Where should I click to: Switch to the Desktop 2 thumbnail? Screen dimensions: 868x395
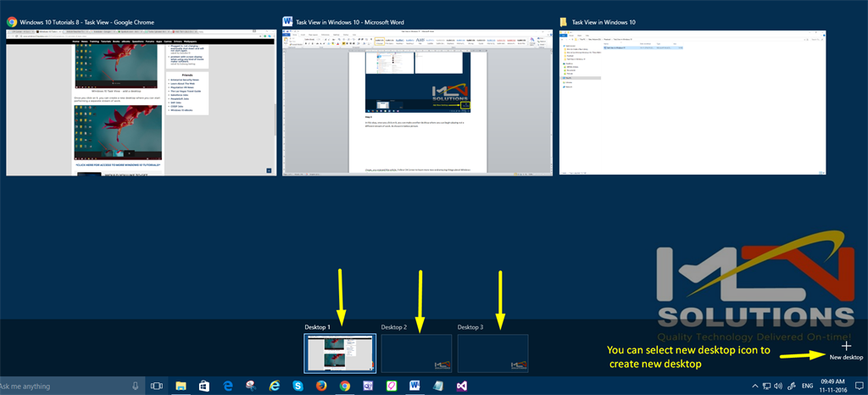pyautogui.click(x=416, y=353)
